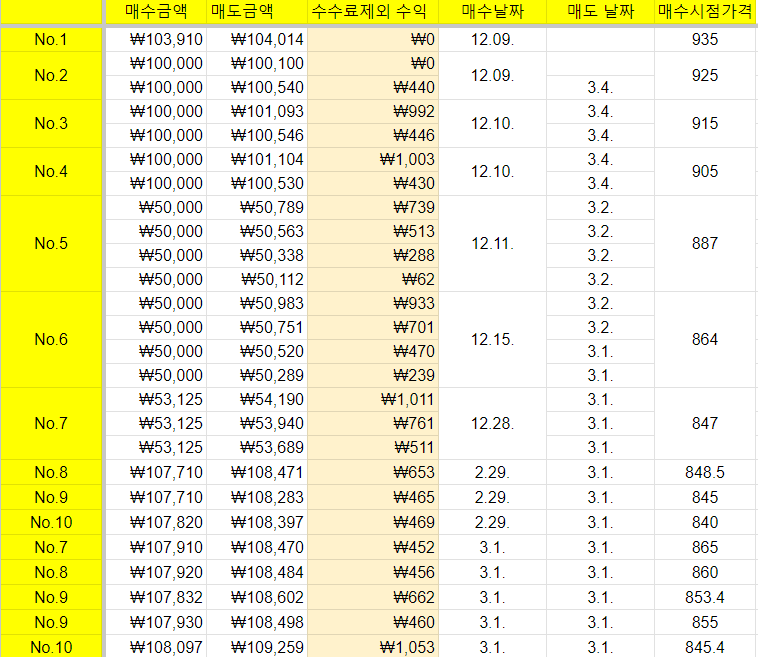Select the cell showing ₩101,093
This screenshot has width=758, height=657.
[257, 112]
